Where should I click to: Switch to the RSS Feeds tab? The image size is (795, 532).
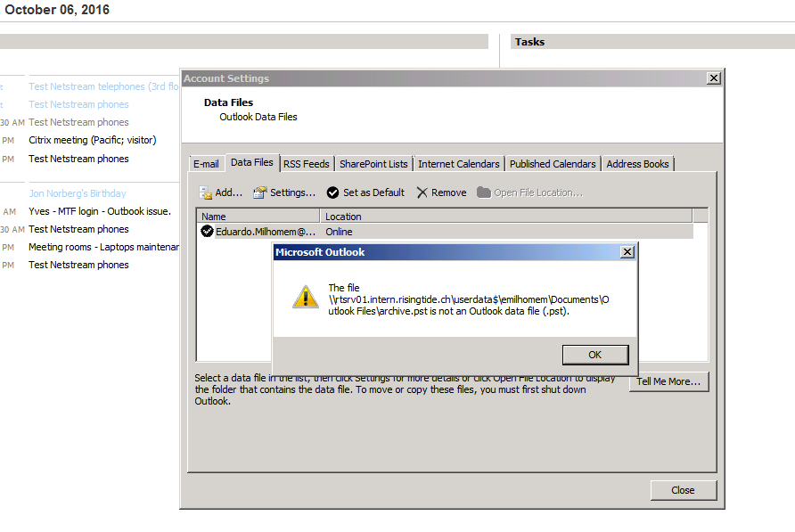tap(307, 163)
